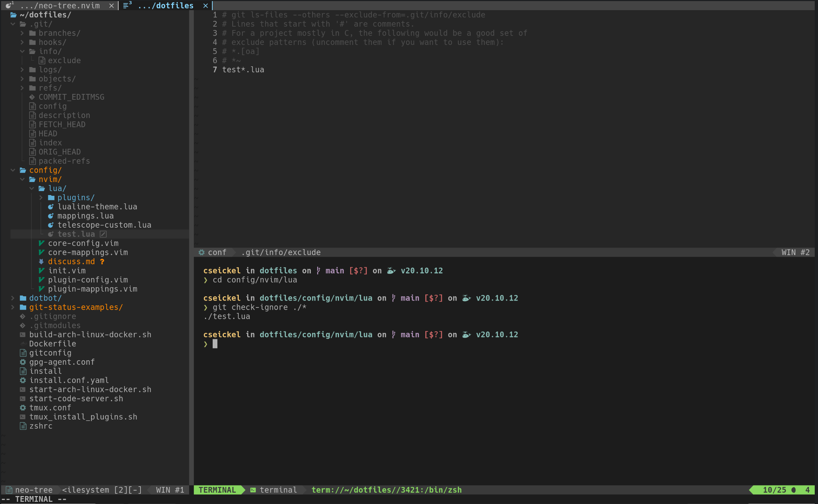Click the terminal prompt after the arrow
The width and height of the screenshot is (818, 504).
pyautogui.click(x=215, y=344)
